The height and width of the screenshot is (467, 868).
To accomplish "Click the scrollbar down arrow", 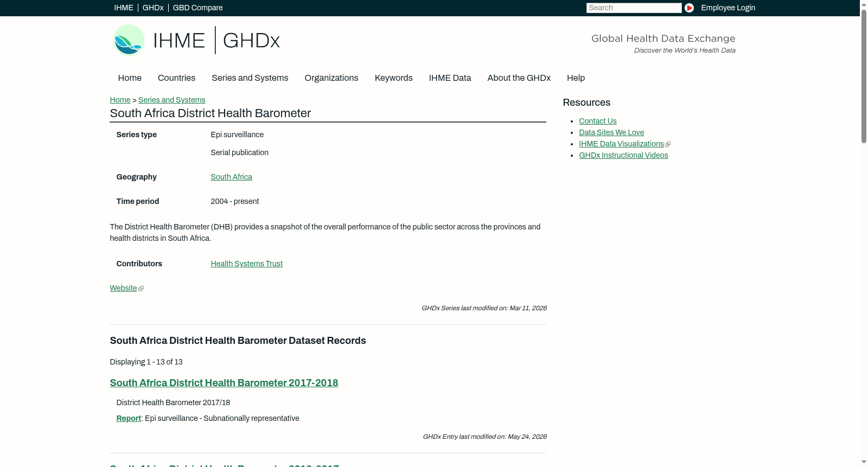I will coord(864,462).
